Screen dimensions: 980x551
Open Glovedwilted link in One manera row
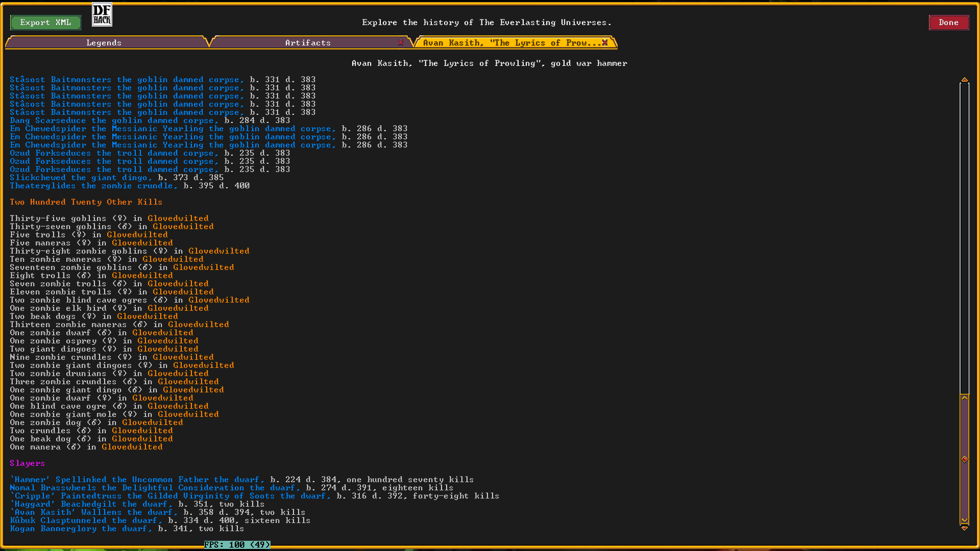pyautogui.click(x=132, y=447)
